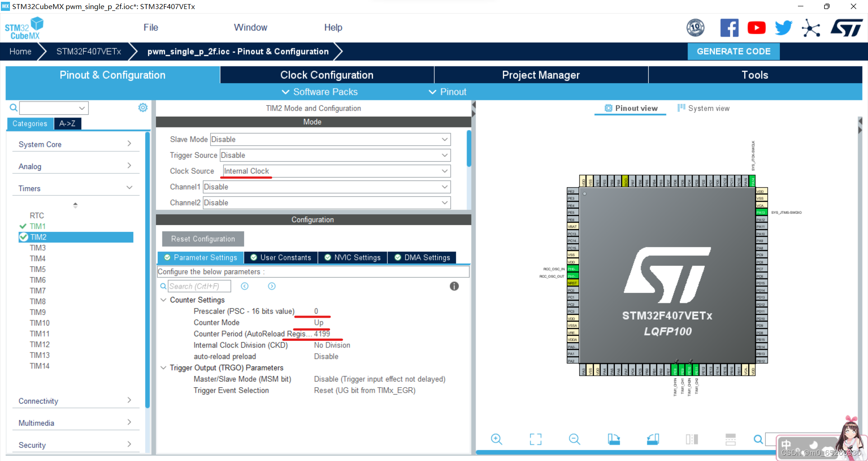Fit pinout chip to view
Screen dimensions: 868x461
[536, 439]
